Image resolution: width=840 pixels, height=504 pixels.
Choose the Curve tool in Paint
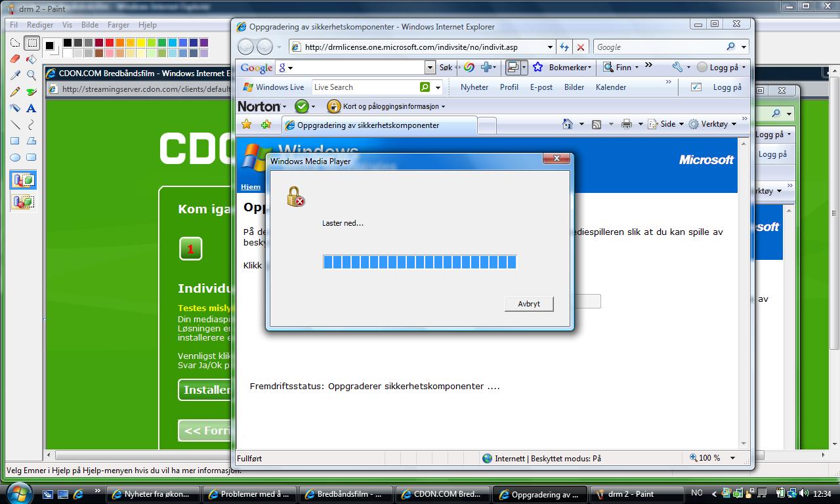click(31, 125)
